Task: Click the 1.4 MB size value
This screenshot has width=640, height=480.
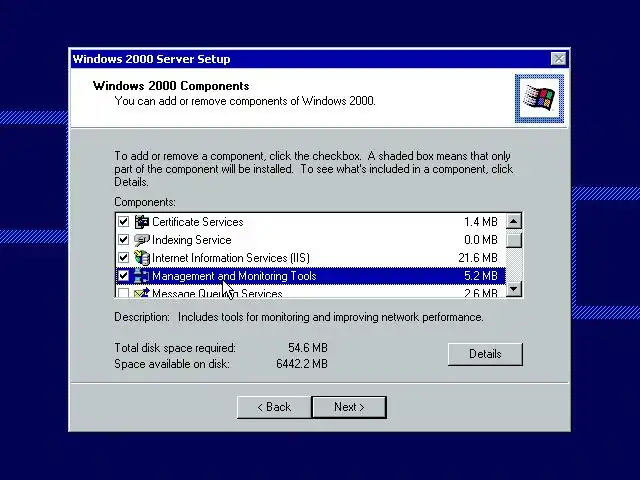Action: (x=481, y=222)
